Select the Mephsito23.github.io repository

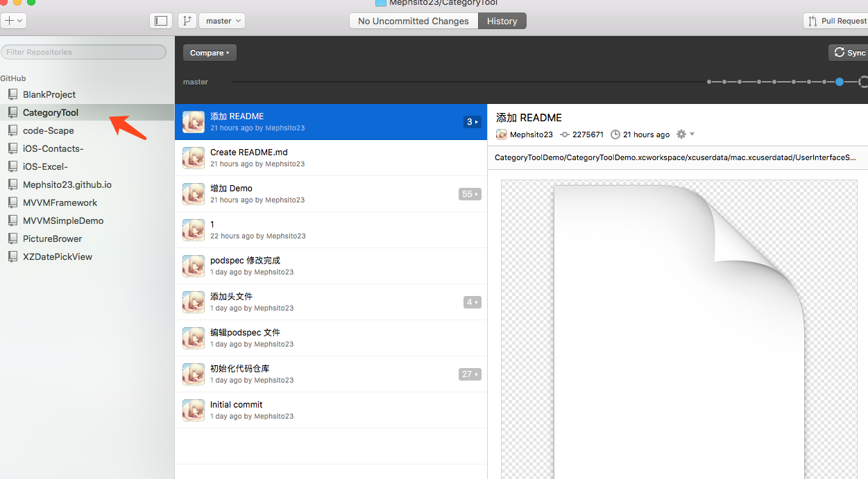tap(67, 184)
